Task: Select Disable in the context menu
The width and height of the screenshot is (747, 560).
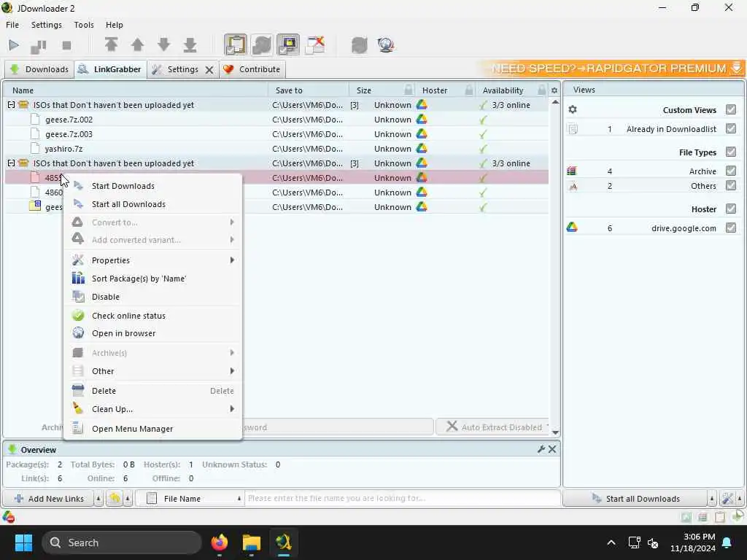Action: pyautogui.click(x=152, y=297)
